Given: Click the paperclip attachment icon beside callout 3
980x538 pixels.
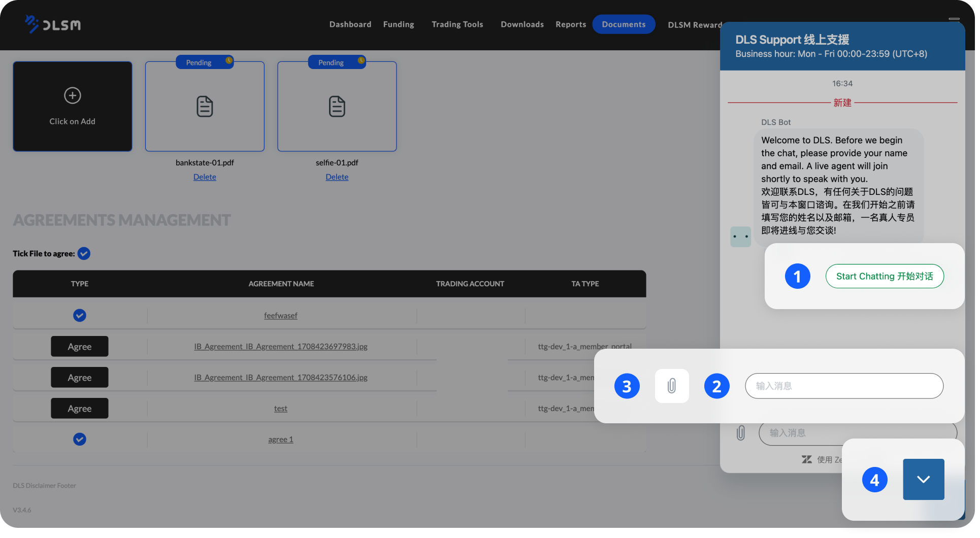Looking at the screenshot, I should coord(671,386).
